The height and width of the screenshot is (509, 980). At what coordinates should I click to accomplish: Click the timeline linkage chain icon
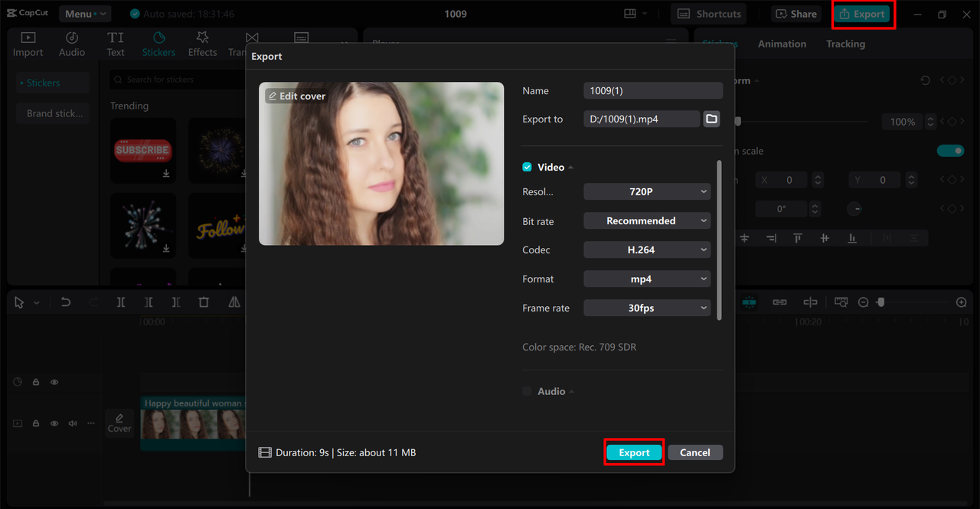779,302
